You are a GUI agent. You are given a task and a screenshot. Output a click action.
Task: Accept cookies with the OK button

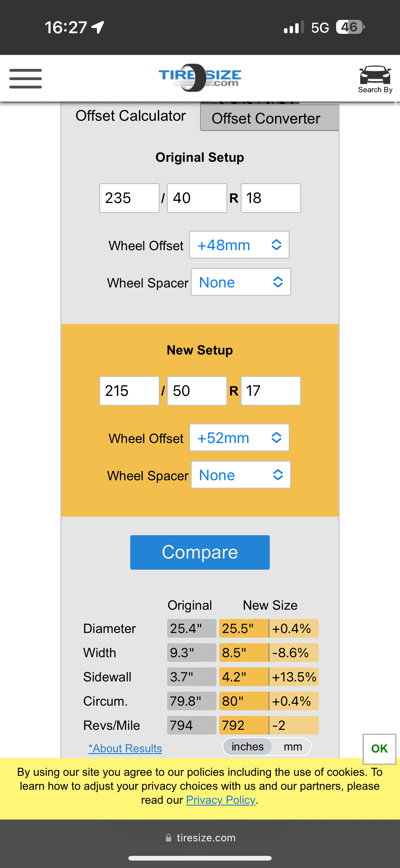pos(379,749)
